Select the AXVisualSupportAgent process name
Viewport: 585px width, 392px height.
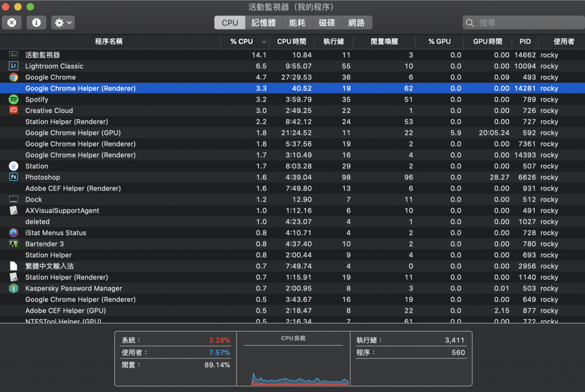pyautogui.click(x=62, y=211)
